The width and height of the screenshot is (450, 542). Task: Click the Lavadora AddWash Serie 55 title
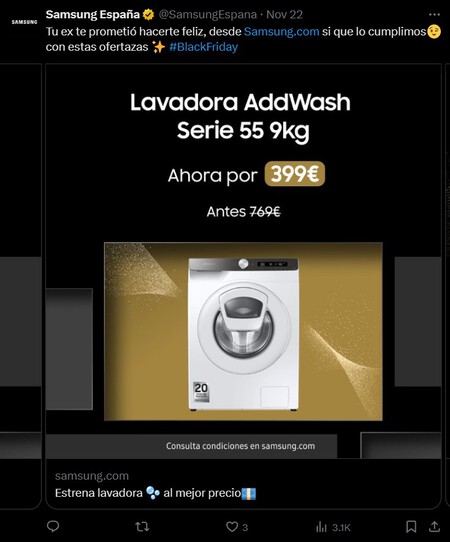241,116
